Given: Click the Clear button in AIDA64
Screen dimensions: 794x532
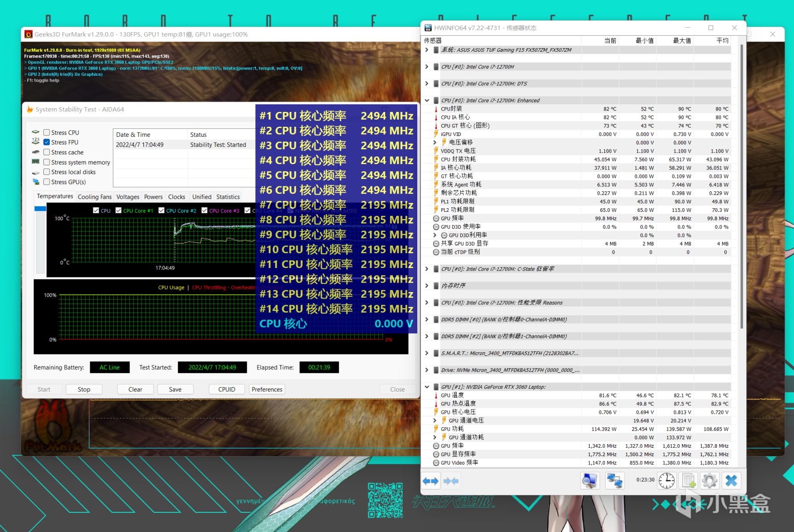Looking at the screenshot, I should 135,389.
